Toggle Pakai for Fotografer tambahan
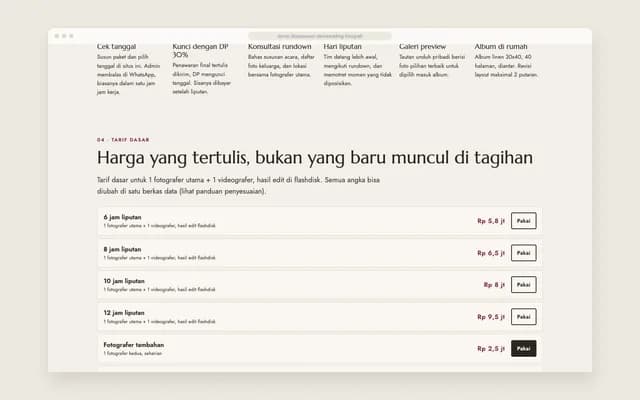Image resolution: width=640 pixels, height=400 pixels. coord(524,349)
